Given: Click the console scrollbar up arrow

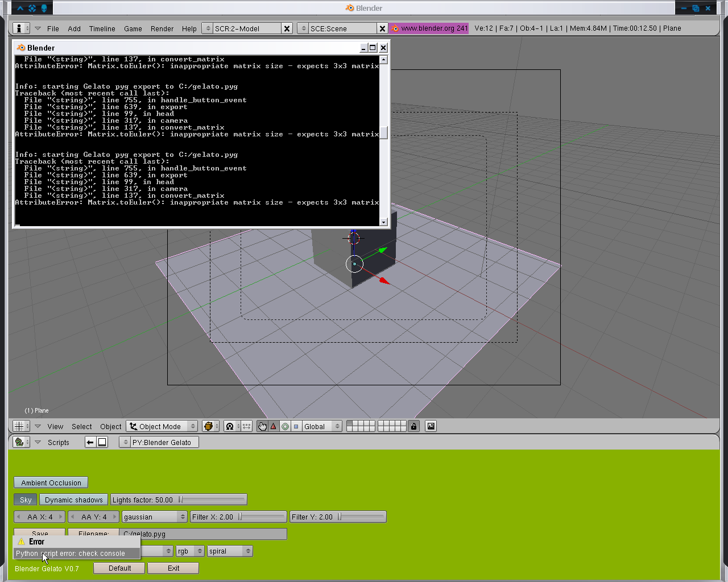Looking at the screenshot, I should 383,60.
